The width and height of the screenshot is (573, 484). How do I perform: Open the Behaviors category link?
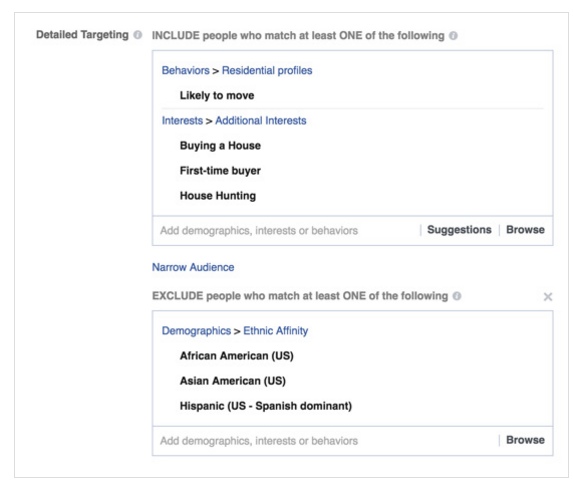pyautogui.click(x=186, y=70)
